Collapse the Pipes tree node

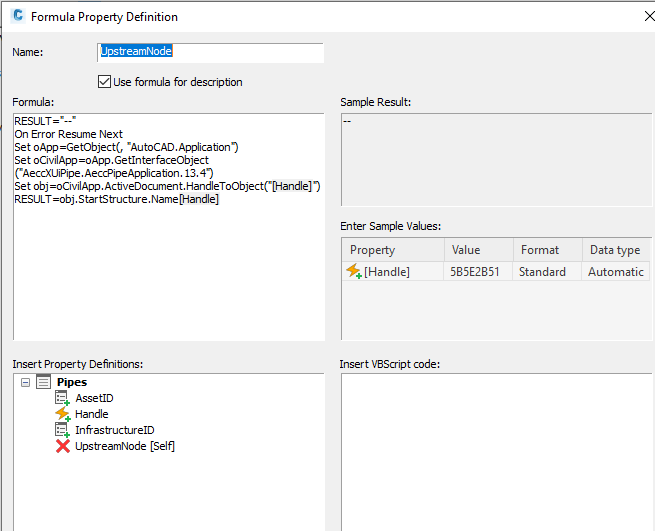(25, 382)
